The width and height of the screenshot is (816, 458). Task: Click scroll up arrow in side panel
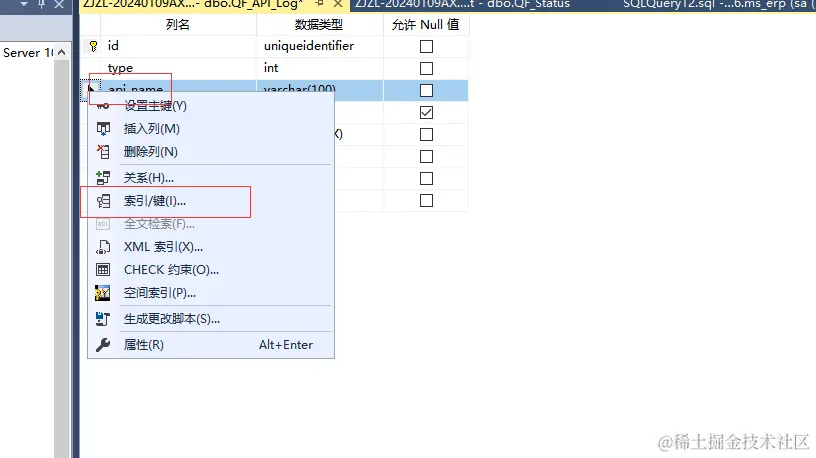[62, 53]
